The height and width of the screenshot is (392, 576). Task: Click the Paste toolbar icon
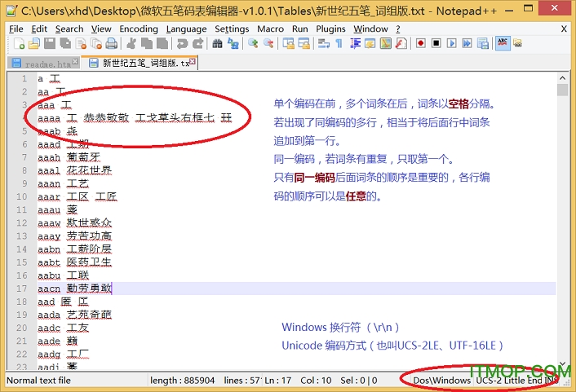(162, 44)
